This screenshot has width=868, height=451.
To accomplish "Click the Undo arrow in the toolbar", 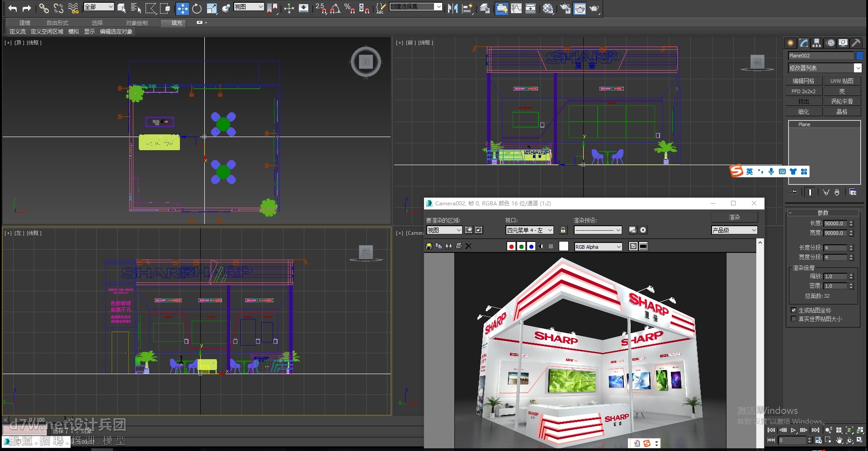I will coord(13,8).
